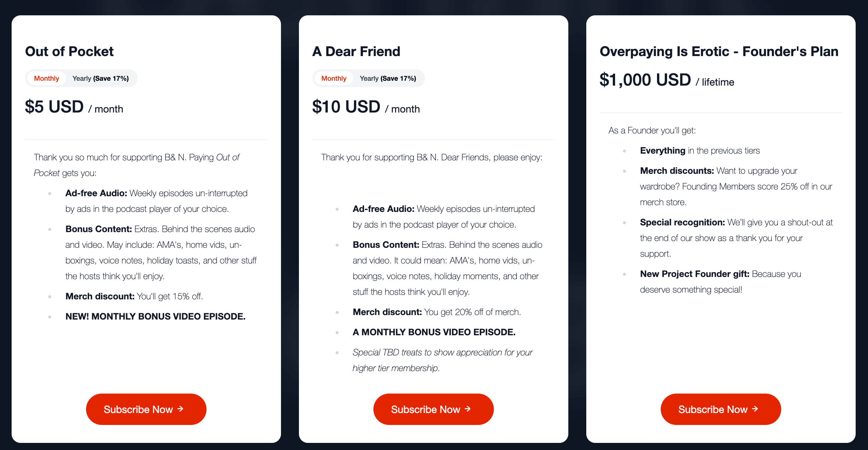
Task: Click arrow icon on Founder's Plan subscribe button
Action: [755, 409]
